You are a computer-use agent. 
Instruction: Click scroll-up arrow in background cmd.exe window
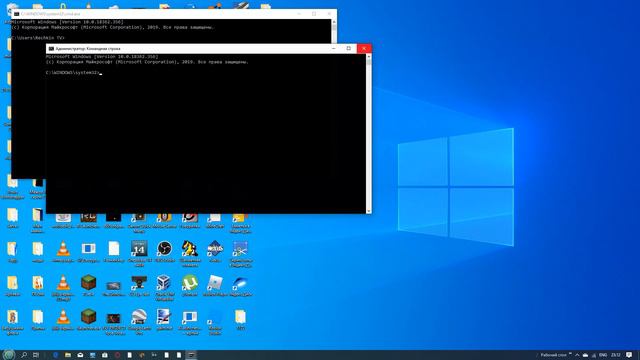(x=334, y=22)
